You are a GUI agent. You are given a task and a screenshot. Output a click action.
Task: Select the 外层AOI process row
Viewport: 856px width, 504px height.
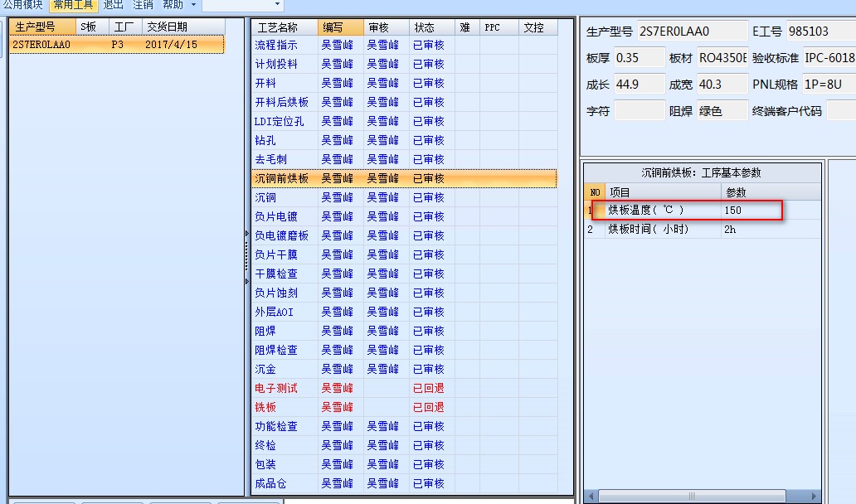(405, 312)
